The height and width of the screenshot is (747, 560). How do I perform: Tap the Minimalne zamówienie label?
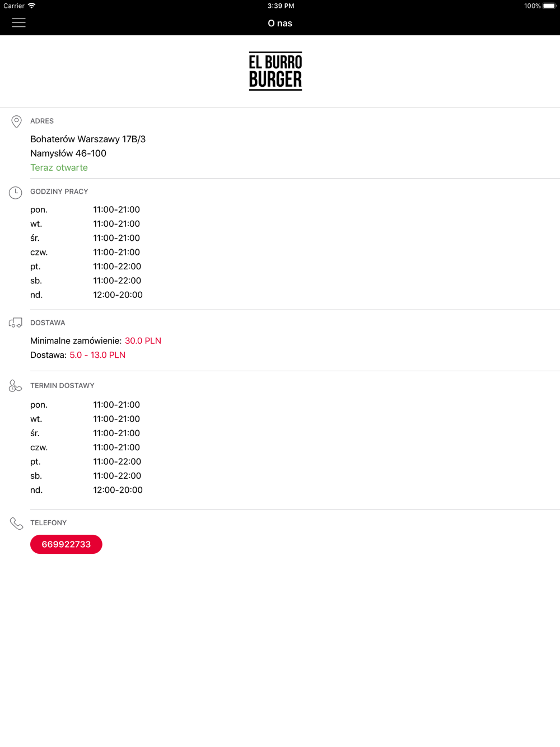[76, 340]
